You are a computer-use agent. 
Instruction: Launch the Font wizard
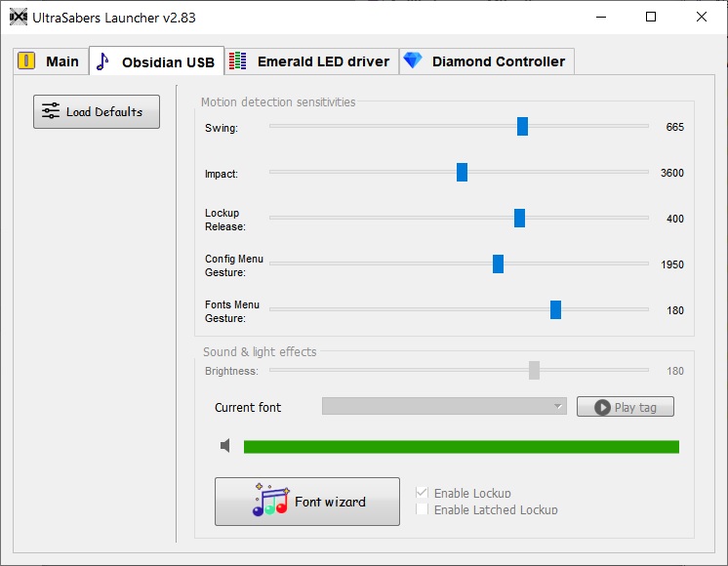point(306,502)
